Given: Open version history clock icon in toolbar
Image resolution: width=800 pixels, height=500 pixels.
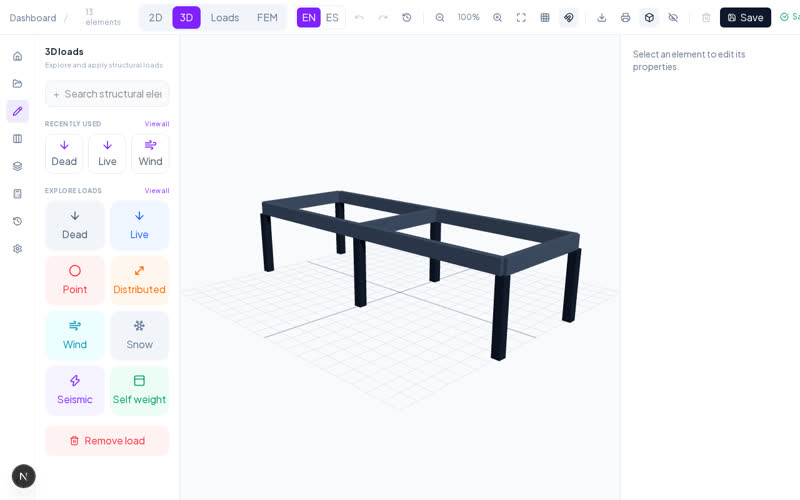Looking at the screenshot, I should point(407,17).
